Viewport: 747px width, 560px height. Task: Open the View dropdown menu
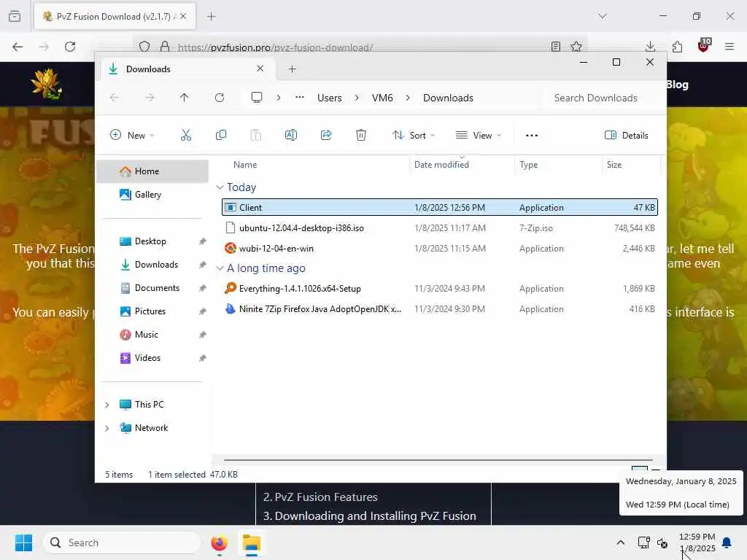pyautogui.click(x=479, y=135)
